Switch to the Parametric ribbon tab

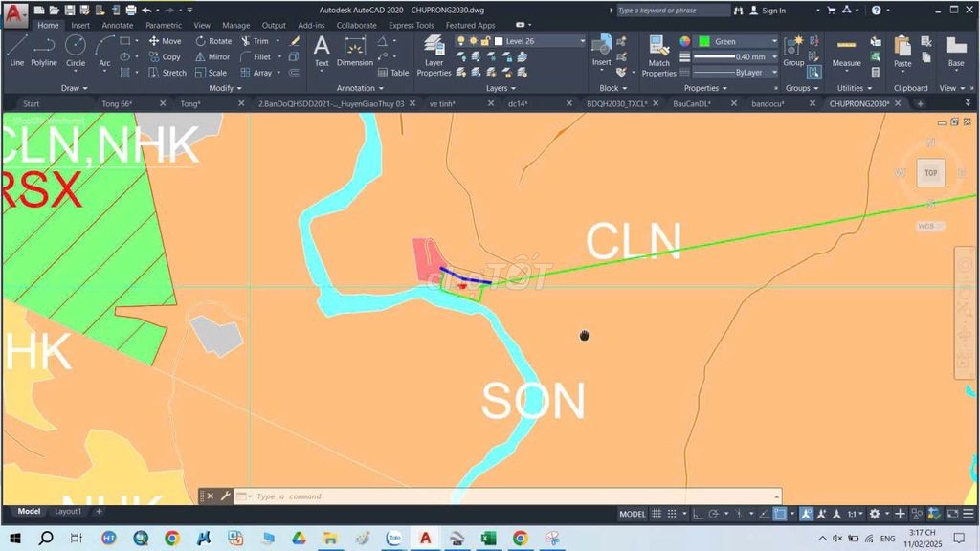point(164,25)
